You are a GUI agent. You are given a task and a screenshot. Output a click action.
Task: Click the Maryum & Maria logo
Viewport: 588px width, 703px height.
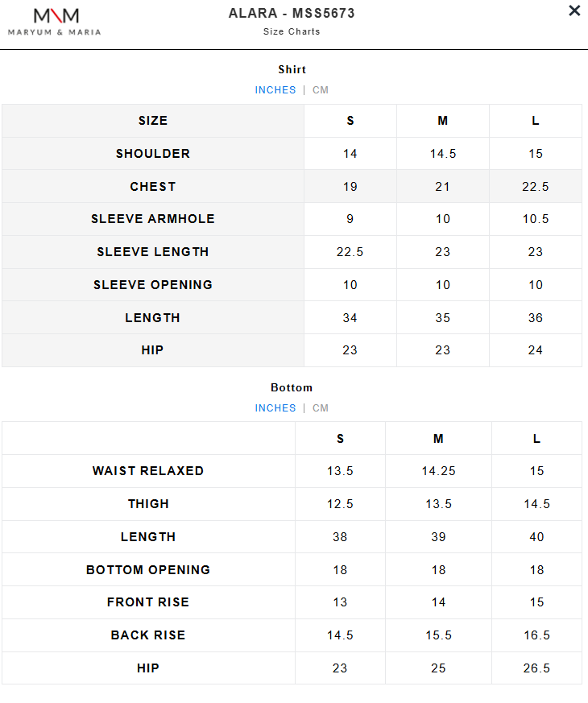(55, 22)
